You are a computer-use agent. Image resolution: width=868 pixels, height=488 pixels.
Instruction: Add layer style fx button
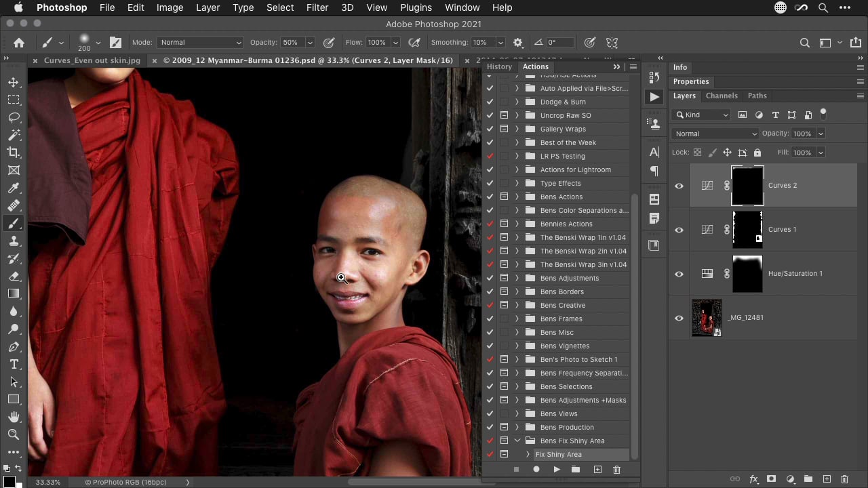pos(753,479)
